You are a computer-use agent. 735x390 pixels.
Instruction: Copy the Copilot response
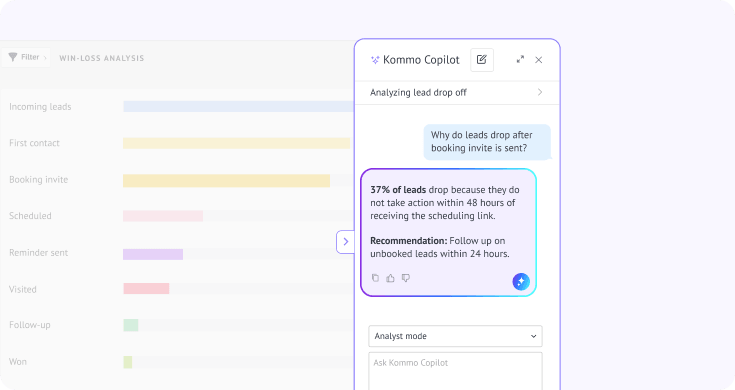pyautogui.click(x=375, y=278)
